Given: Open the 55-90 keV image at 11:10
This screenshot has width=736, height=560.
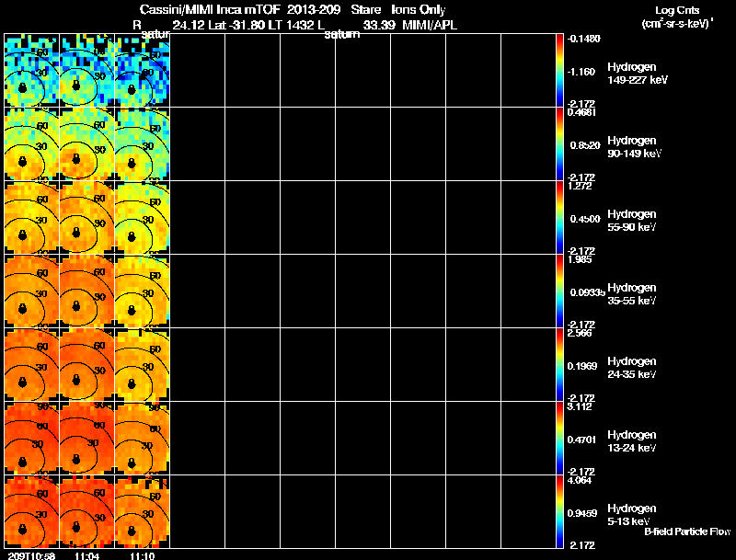Looking at the screenshot, I should click(142, 217).
